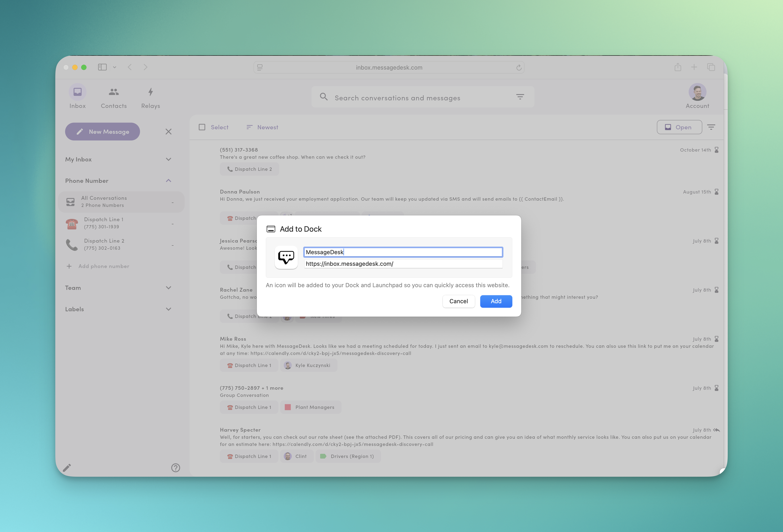Click the Inbox icon in top navigation
Viewport: 783px width, 532px height.
coord(78,92)
